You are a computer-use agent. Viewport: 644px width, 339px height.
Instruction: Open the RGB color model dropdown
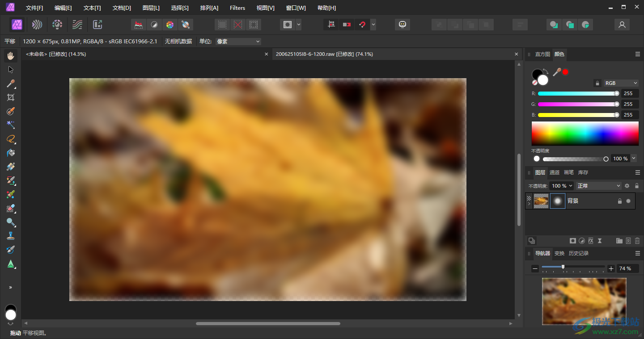[621, 83]
